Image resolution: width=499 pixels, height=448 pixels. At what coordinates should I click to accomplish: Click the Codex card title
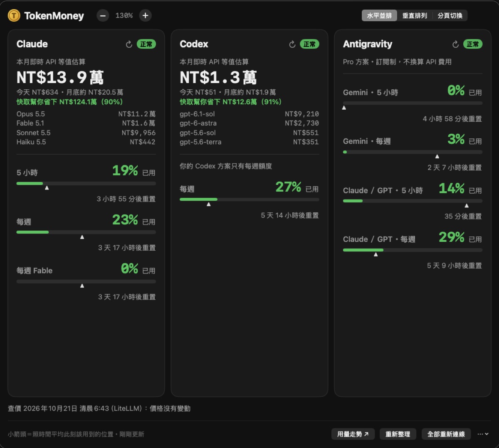(x=194, y=44)
